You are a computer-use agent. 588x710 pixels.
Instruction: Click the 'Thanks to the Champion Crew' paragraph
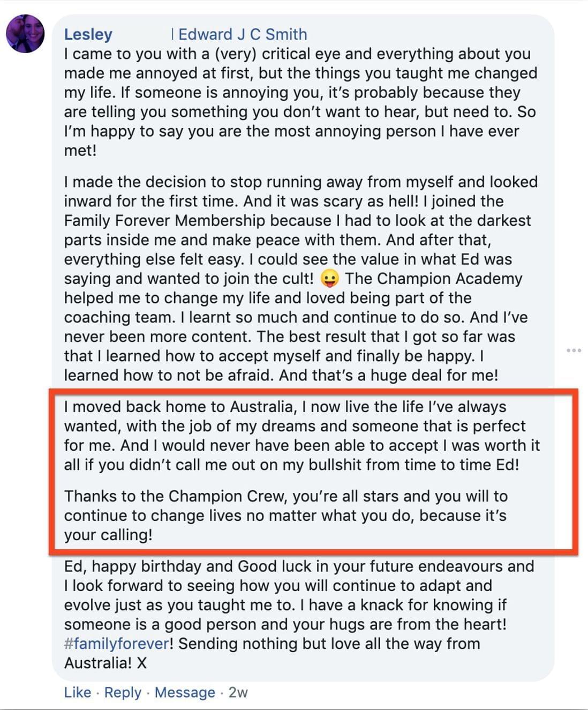click(x=286, y=515)
